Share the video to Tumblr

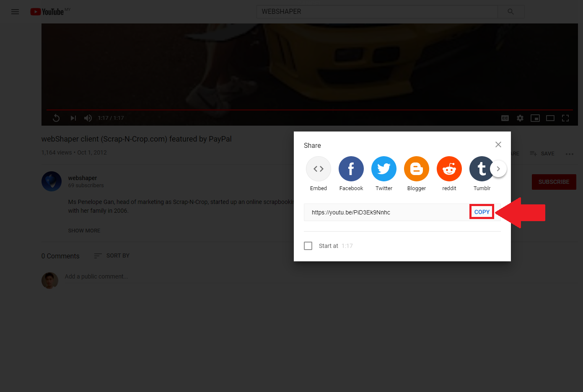point(481,174)
